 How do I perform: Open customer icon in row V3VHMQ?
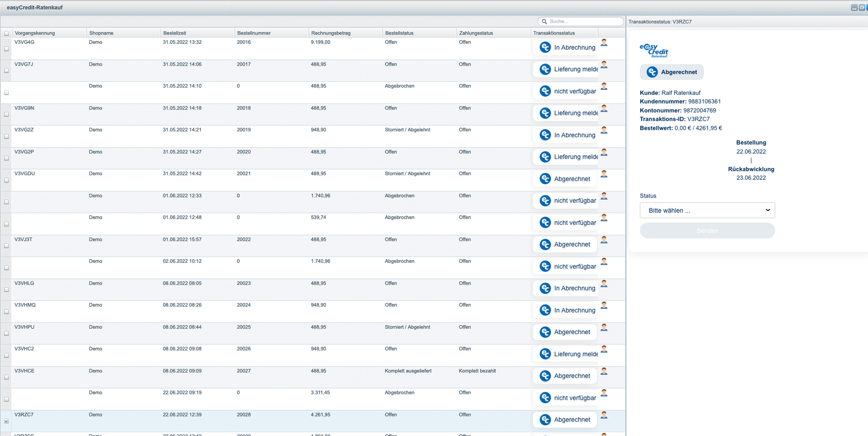coord(604,306)
